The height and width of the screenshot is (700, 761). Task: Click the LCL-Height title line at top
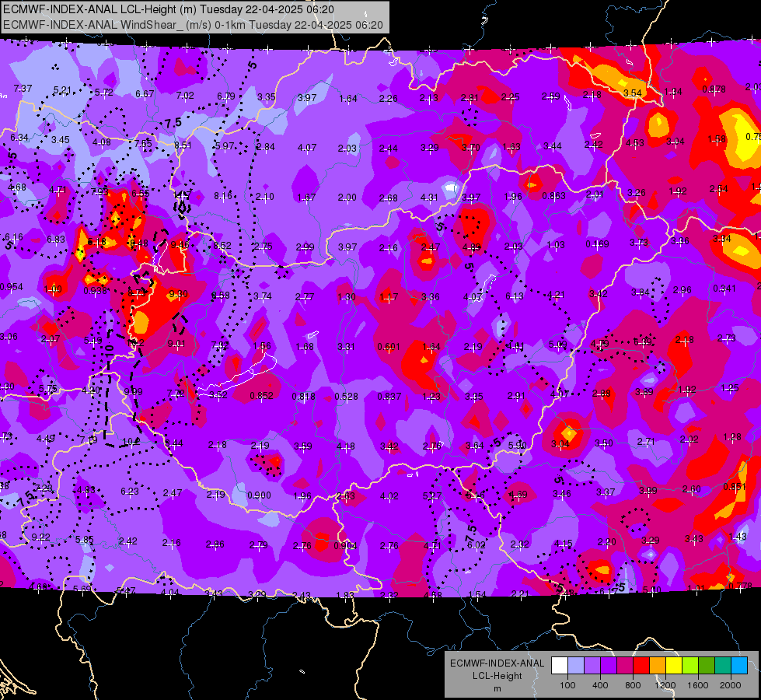[168, 9]
